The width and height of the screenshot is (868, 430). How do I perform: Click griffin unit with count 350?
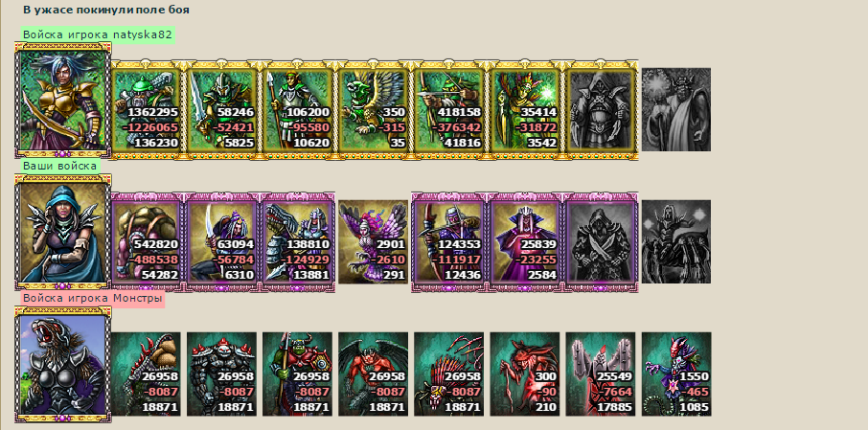click(374, 109)
